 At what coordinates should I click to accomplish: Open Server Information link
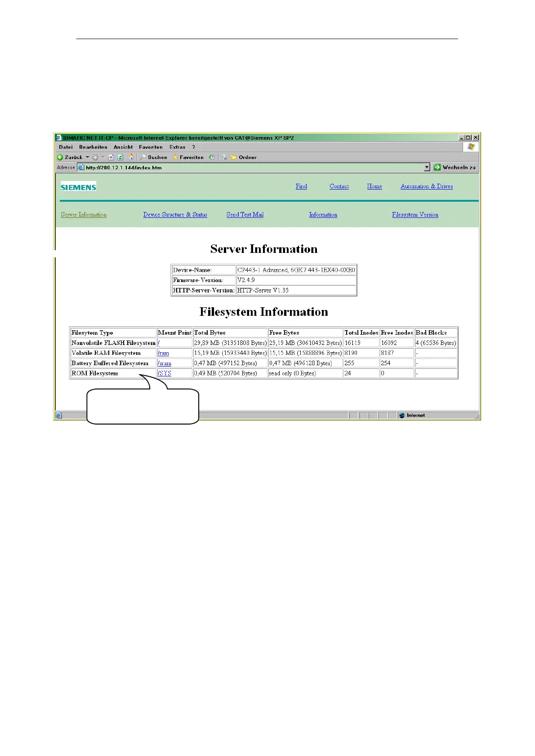[x=84, y=215]
